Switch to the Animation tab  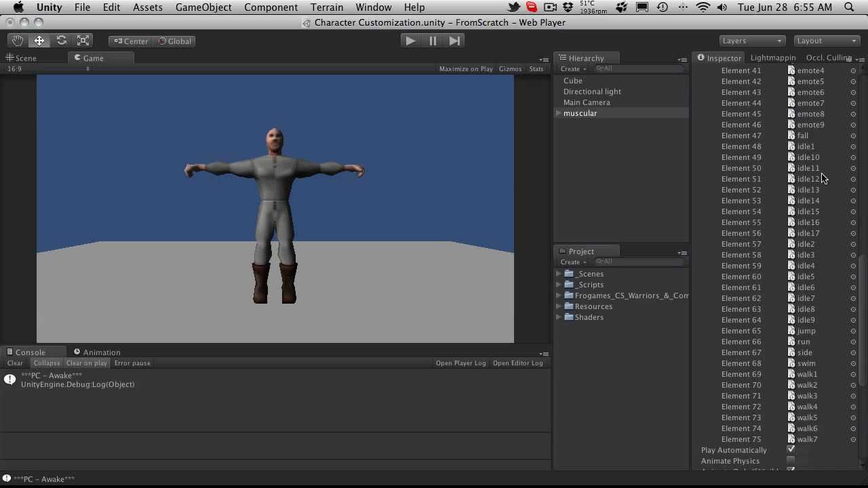click(97, 352)
